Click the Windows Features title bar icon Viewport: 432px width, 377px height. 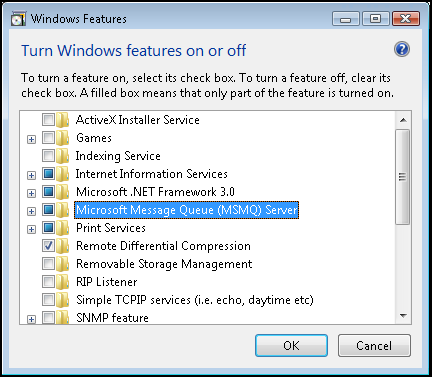point(18,19)
